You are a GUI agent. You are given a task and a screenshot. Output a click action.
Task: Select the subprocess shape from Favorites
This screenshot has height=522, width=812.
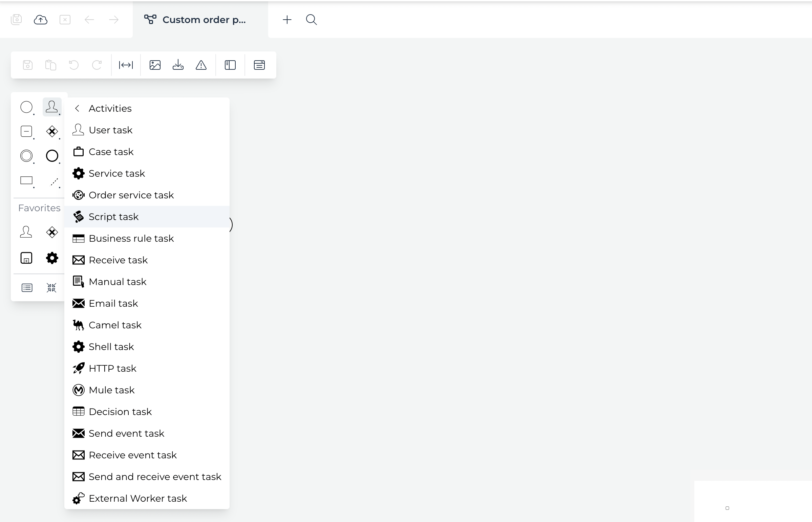[26, 258]
